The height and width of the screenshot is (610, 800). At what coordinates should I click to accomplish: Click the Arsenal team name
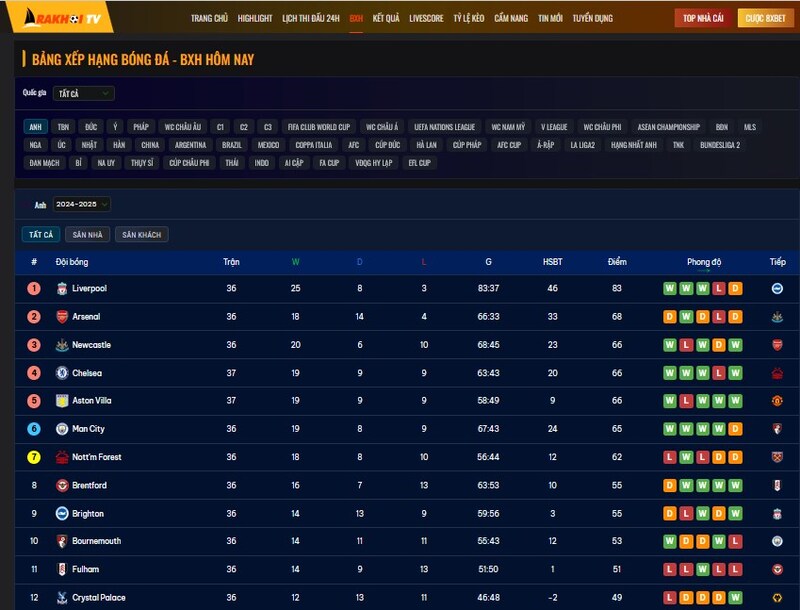coord(86,317)
